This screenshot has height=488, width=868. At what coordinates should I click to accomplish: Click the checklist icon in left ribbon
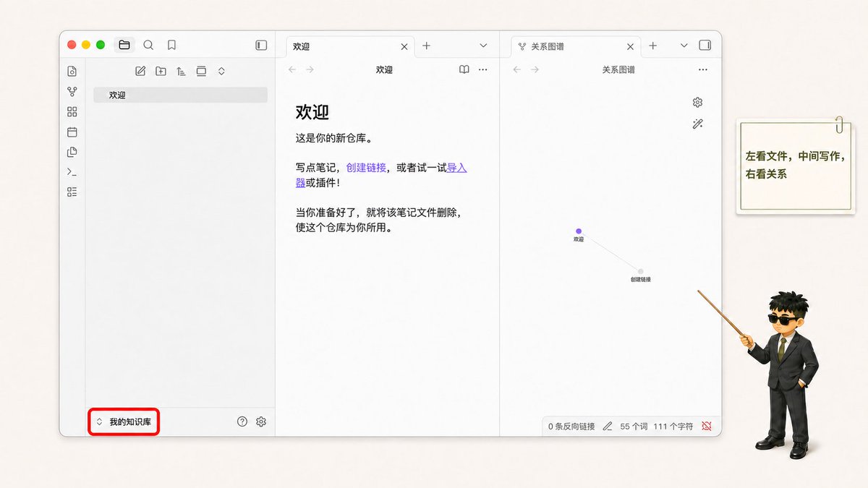click(x=72, y=192)
